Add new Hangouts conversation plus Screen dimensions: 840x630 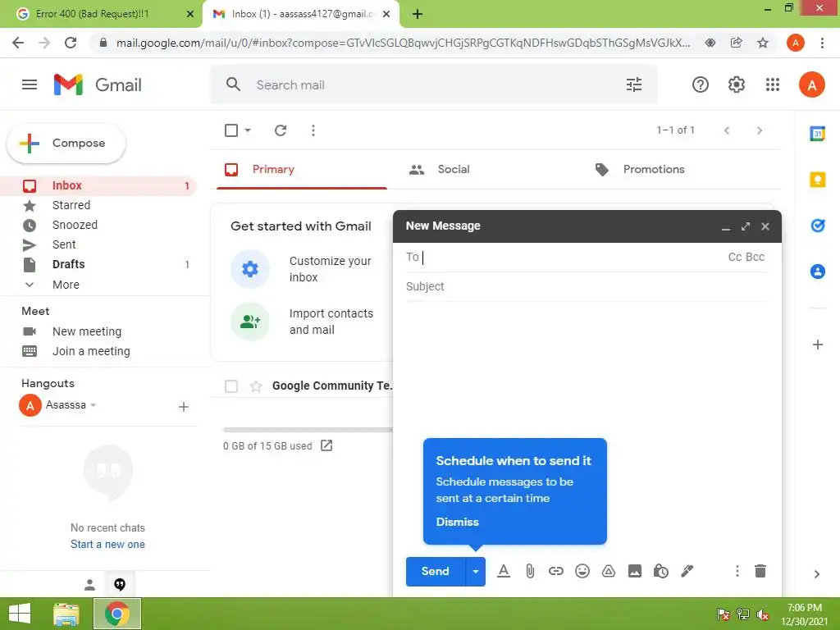[x=183, y=407]
